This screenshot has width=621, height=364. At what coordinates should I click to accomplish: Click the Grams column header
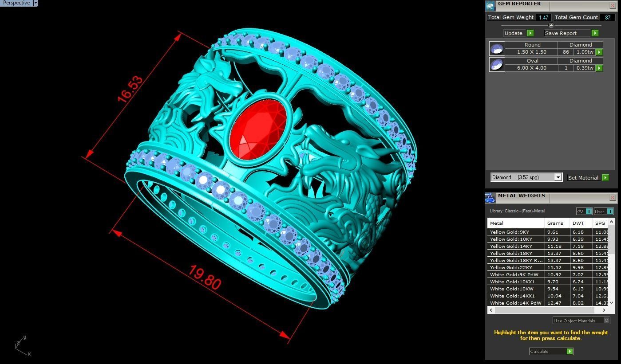[x=557, y=223]
